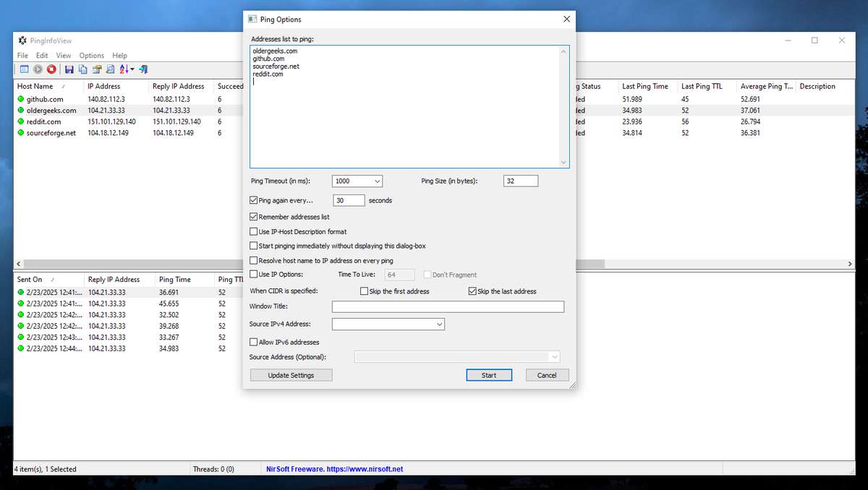868x490 pixels.
Task: Enable 'Use IP-Host Description format'
Action: tap(254, 231)
